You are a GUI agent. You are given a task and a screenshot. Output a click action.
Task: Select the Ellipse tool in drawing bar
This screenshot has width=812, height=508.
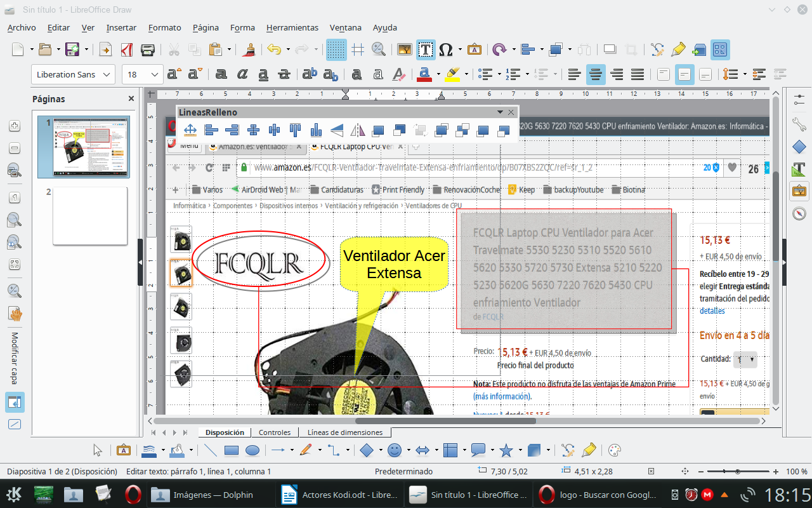[252, 450]
